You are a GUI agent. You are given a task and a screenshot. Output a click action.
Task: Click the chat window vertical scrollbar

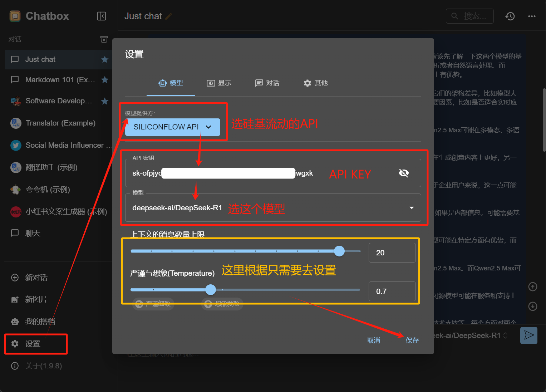(544, 120)
